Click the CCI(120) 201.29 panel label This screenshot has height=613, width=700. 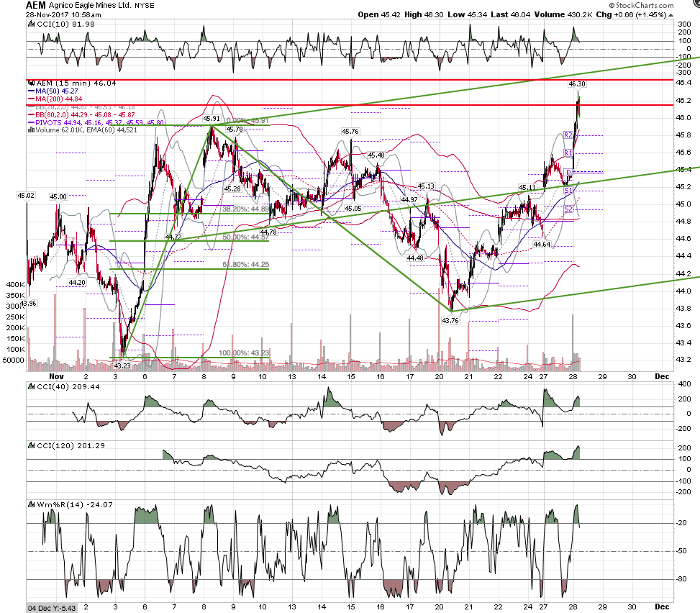(x=71, y=445)
